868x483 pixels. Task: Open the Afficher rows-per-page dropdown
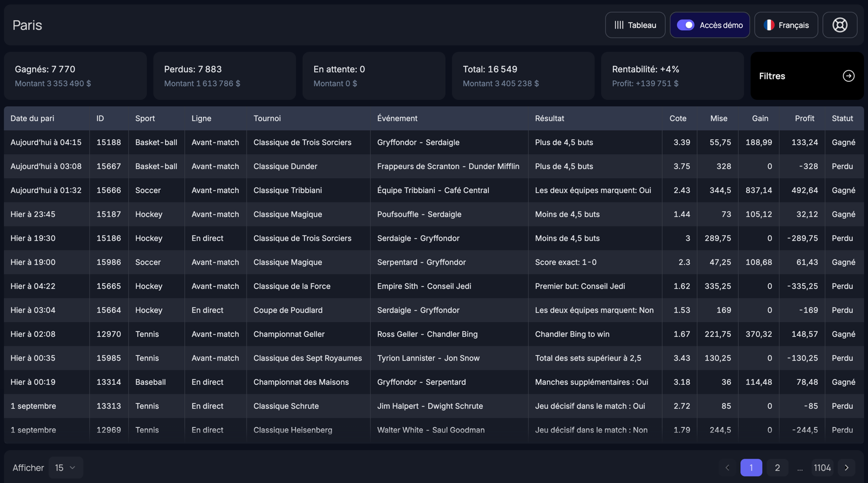pyautogui.click(x=65, y=468)
